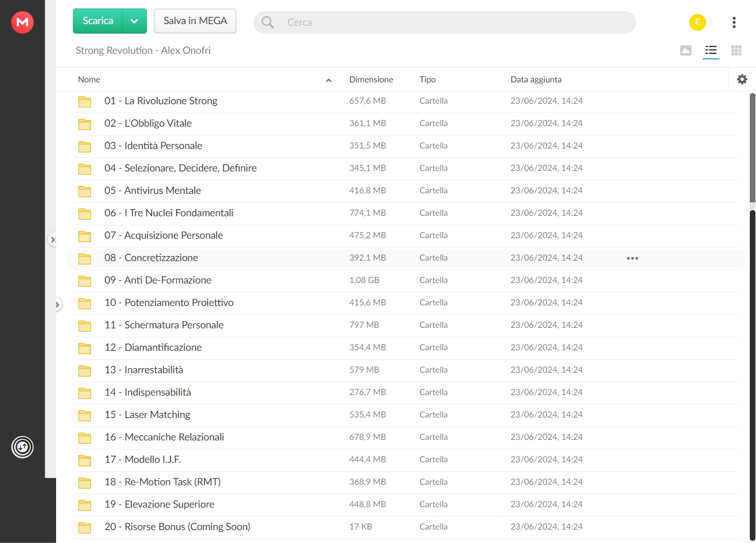Sort by Tipo column header

(427, 80)
